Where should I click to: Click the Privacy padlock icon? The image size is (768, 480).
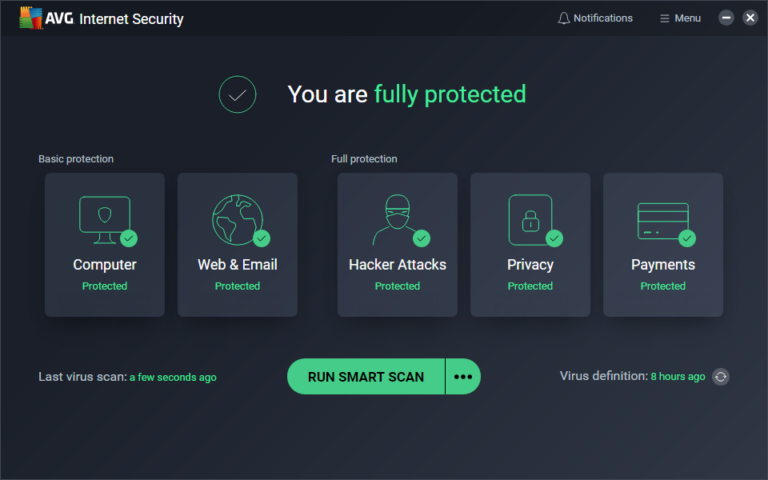coord(529,219)
